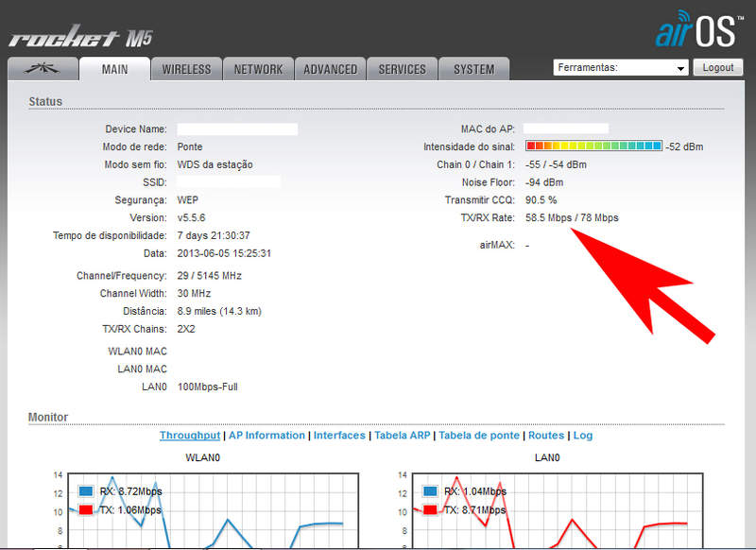The height and width of the screenshot is (550, 756).
Task: Click the blue RX legend swatch in WLAN0
Action: (x=86, y=491)
